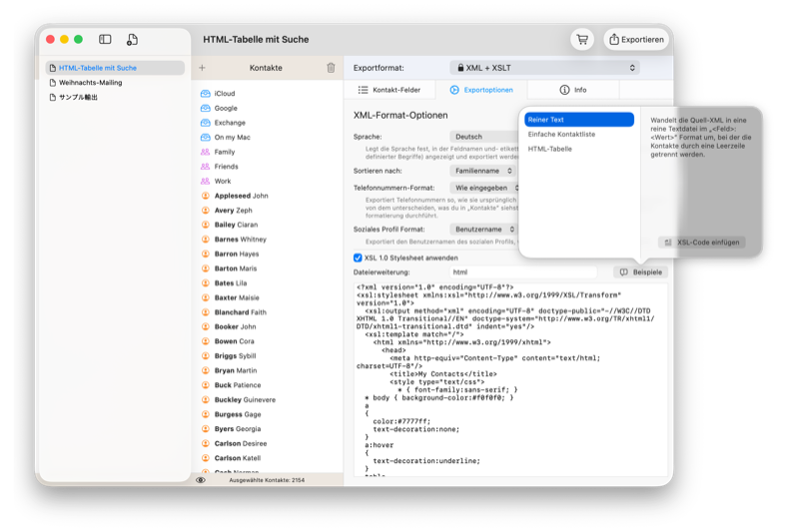Click the trash icon in Kontakte header
This screenshot has height=532, width=785.
(331, 68)
